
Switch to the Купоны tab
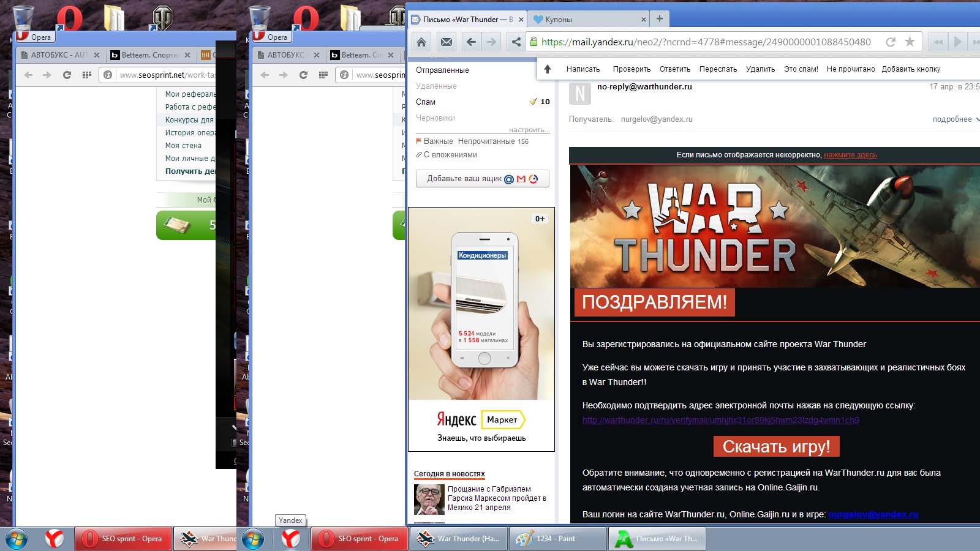coord(589,20)
